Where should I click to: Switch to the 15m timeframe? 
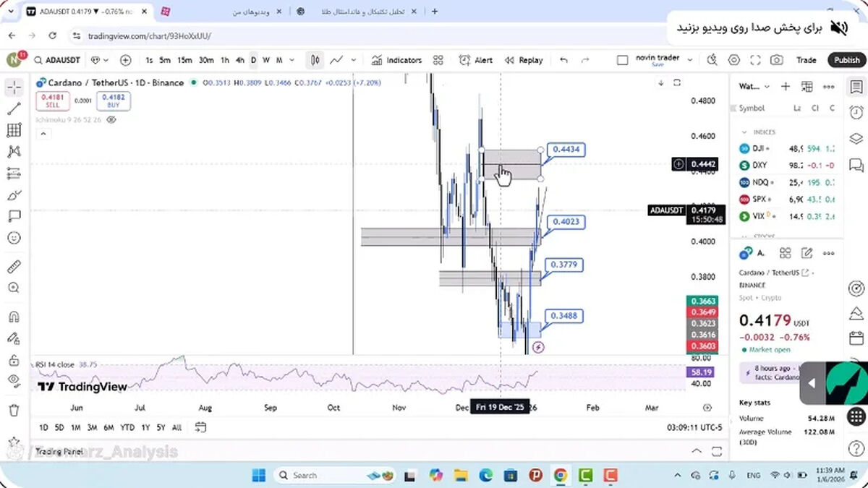pos(184,60)
